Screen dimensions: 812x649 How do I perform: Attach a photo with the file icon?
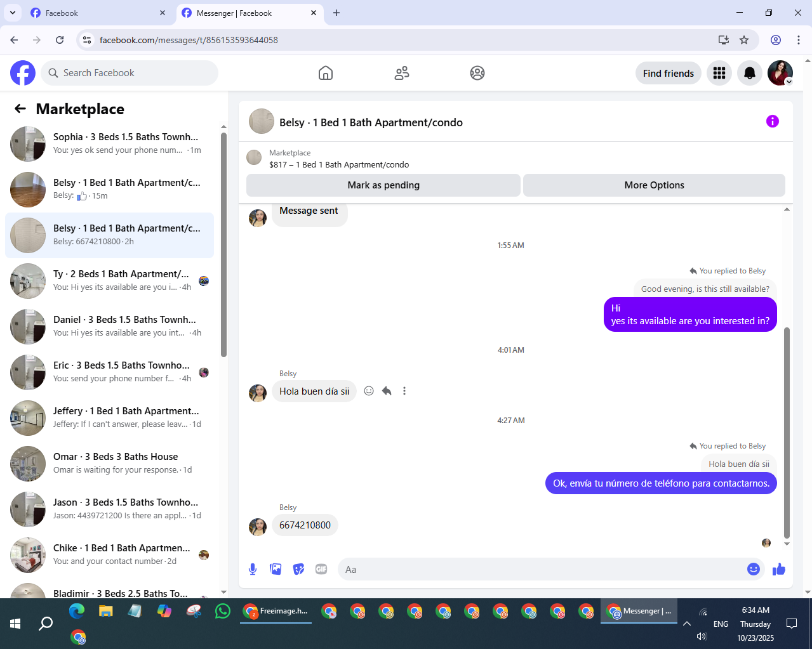(276, 569)
